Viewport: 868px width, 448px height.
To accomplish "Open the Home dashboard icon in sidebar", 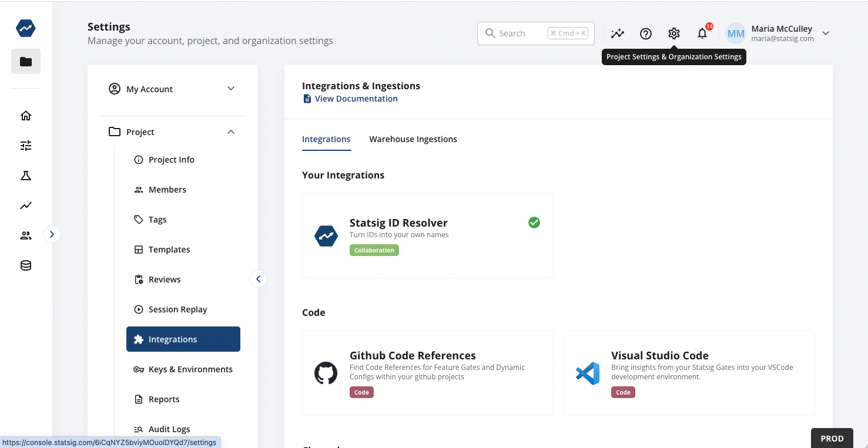I will [25, 116].
